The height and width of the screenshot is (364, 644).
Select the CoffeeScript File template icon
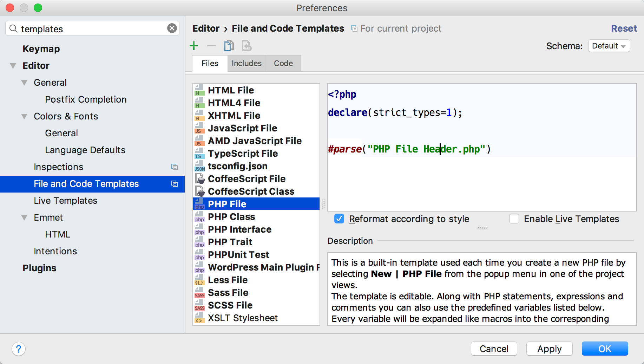(200, 179)
